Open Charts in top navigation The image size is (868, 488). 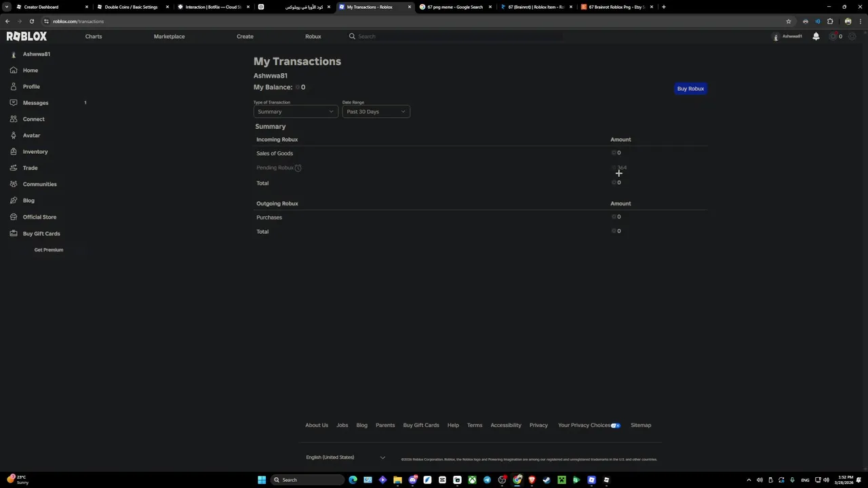pos(94,36)
